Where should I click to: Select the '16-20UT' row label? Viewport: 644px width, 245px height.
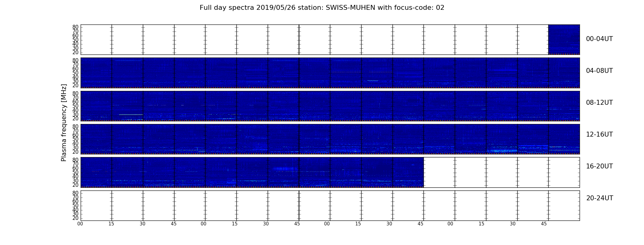pos(599,166)
